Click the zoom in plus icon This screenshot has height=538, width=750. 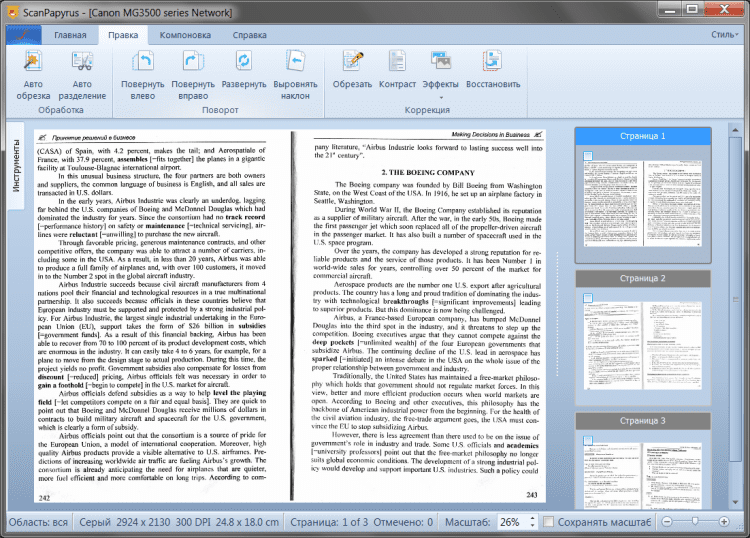pos(724,522)
